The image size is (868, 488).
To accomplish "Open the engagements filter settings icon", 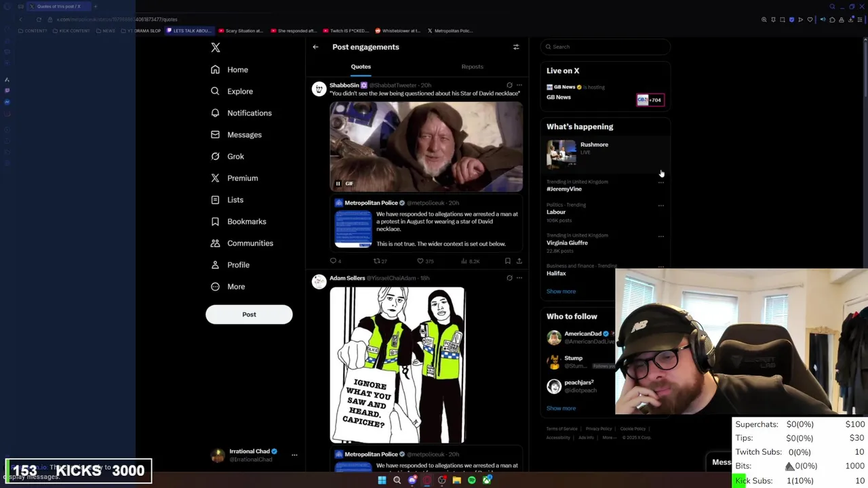I will coord(516,47).
